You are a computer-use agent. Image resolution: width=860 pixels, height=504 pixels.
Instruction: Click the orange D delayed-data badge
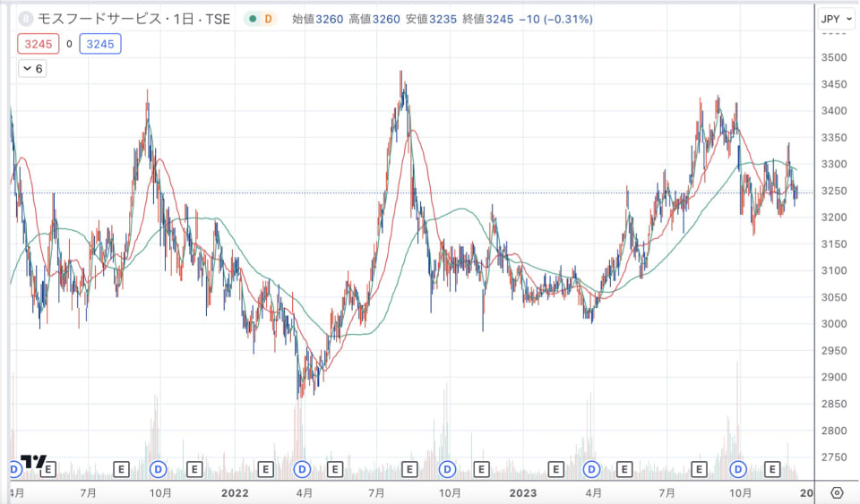[x=268, y=19]
